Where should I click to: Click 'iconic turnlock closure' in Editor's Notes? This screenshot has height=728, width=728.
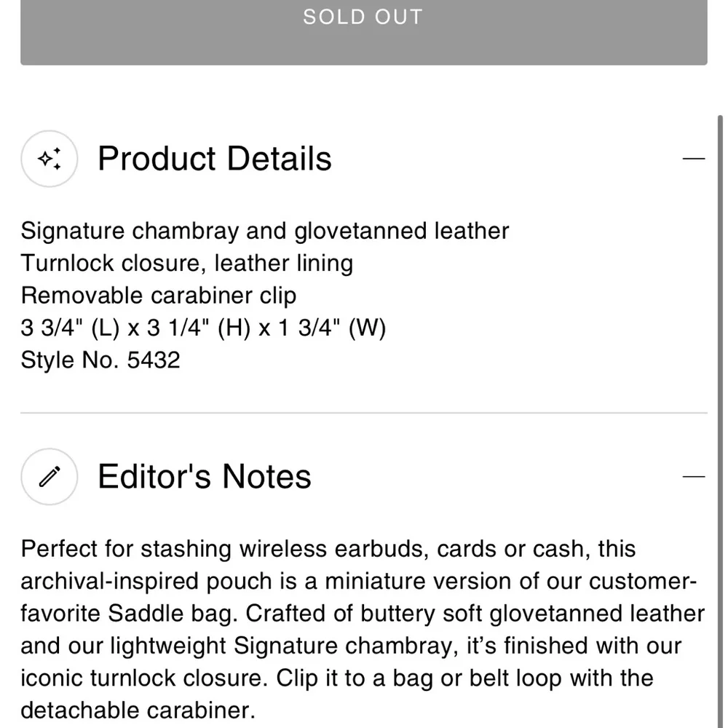144,678
